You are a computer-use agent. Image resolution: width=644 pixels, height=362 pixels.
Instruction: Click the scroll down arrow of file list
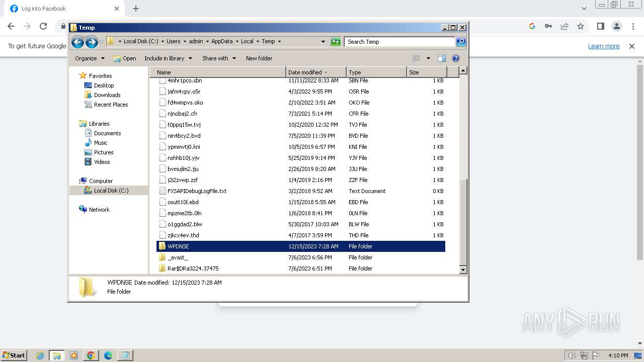pos(463,270)
